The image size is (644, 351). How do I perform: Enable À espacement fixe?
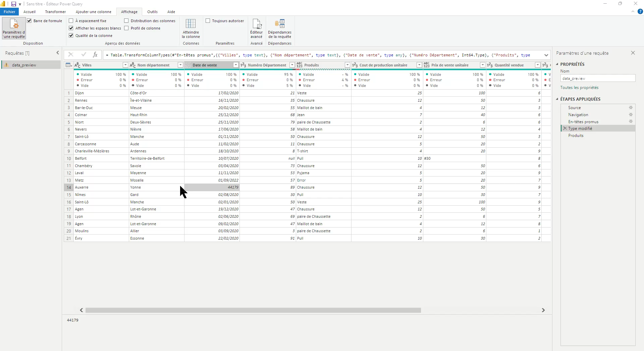click(x=71, y=21)
